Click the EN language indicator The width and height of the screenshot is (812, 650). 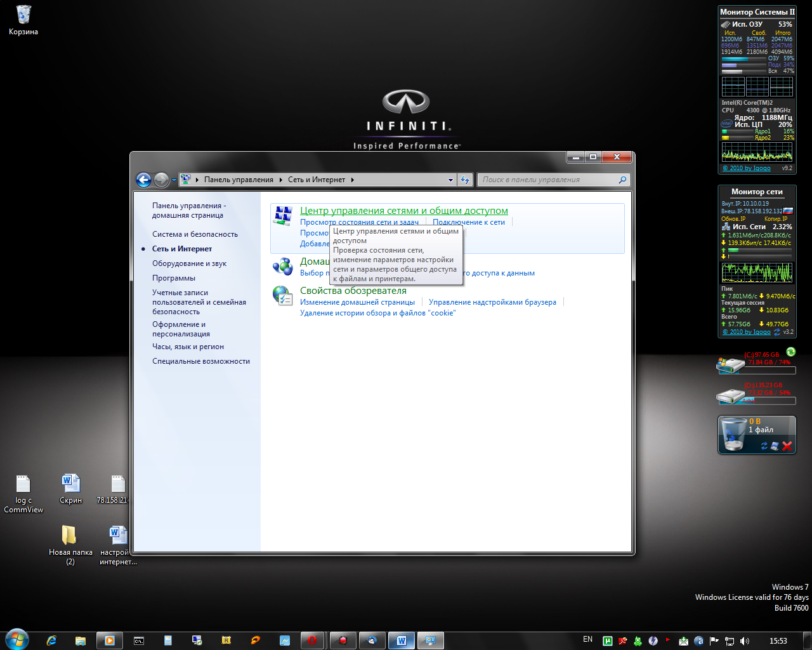tap(587, 640)
